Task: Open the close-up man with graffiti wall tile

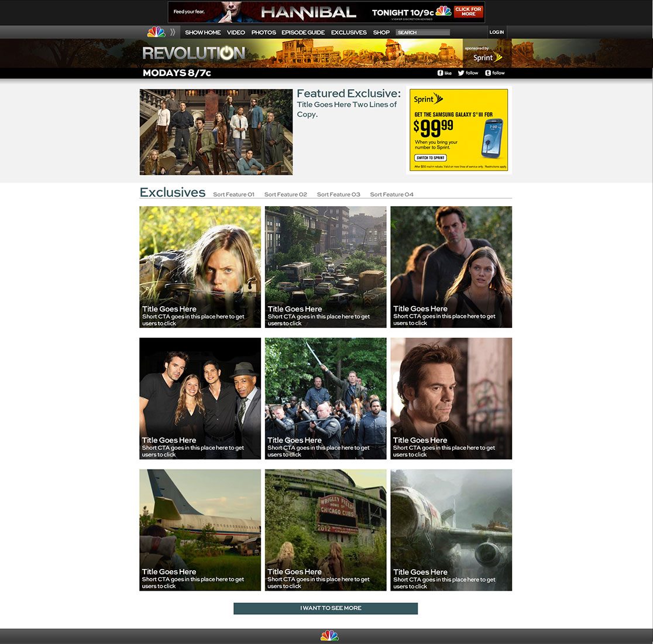Action: (x=452, y=399)
